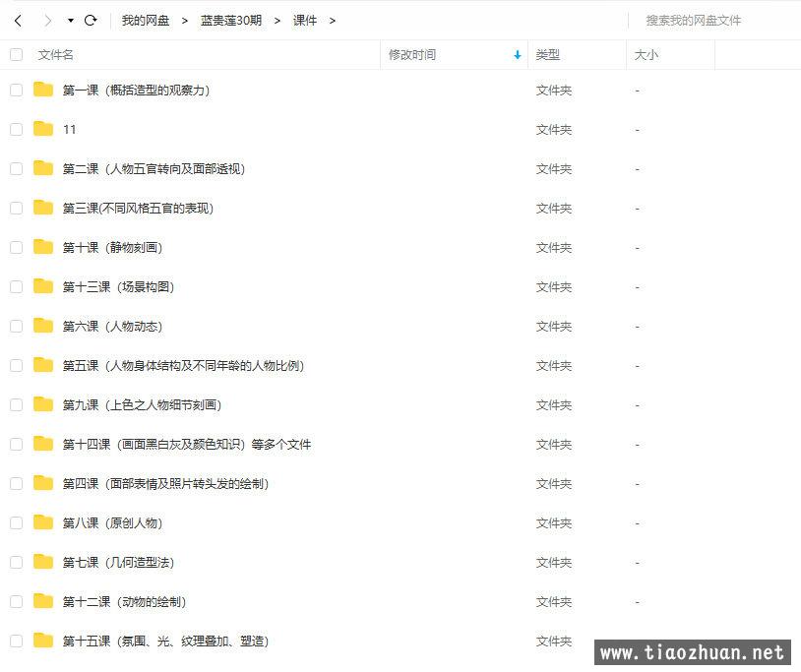
Task: Click the folder icon for 第十课（静物刻画）
Action: (x=43, y=247)
